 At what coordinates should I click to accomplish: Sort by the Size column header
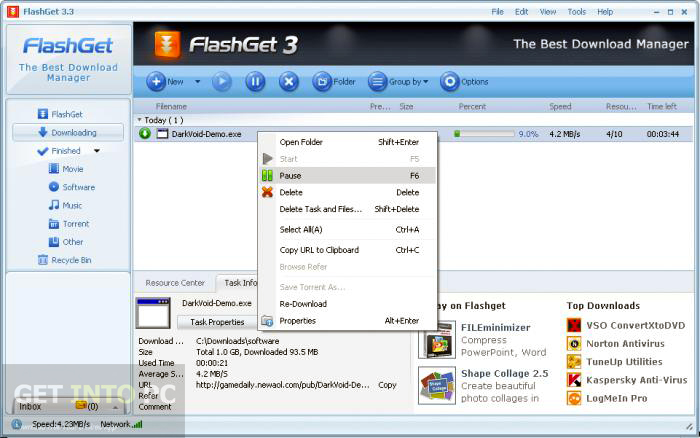tap(406, 107)
